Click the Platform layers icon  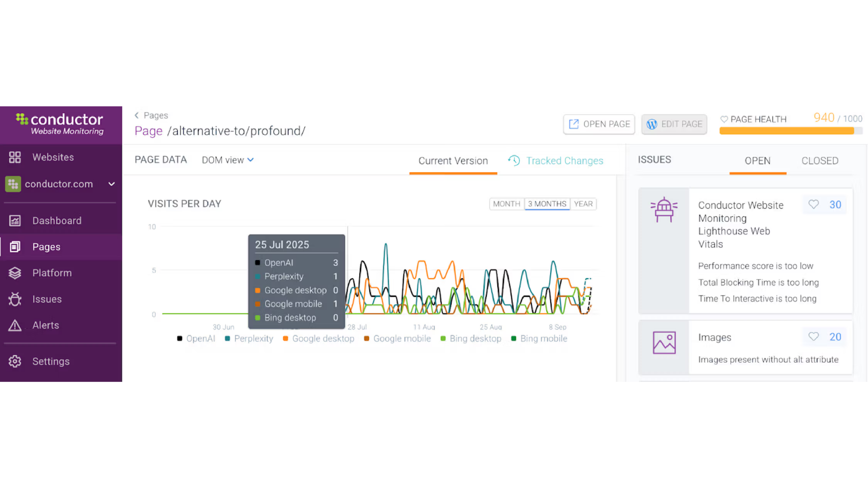click(x=15, y=273)
